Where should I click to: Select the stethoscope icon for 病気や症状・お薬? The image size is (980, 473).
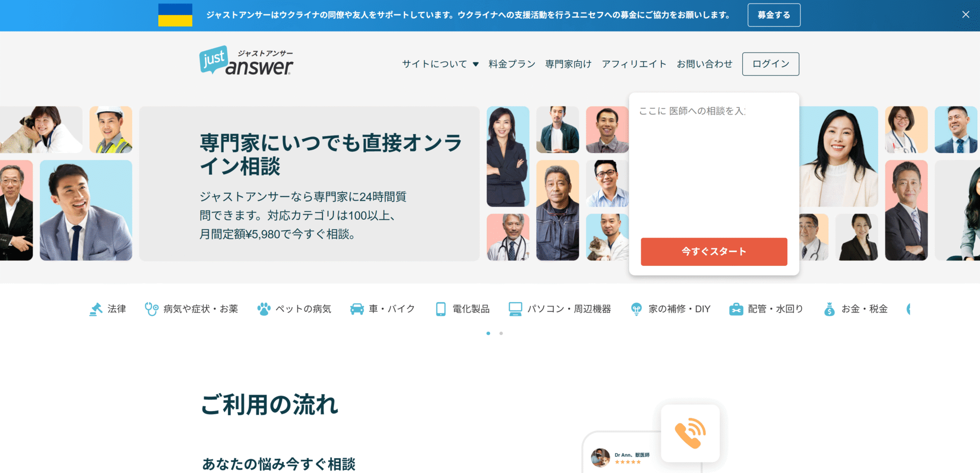(x=151, y=309)
